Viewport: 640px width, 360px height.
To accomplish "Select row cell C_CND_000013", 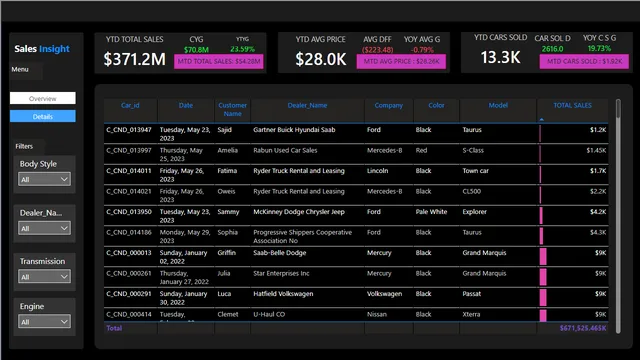I will point(129,253).
